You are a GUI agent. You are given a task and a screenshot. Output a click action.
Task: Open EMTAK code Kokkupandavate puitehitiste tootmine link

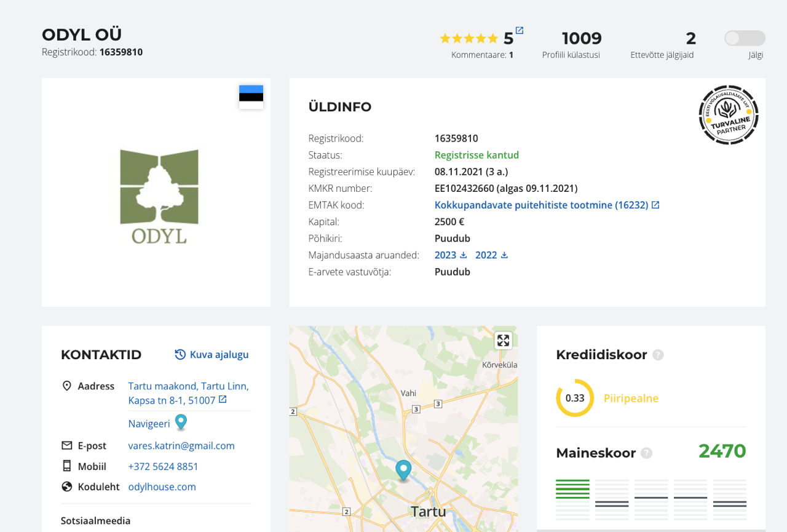pyautogui.click(x=542, y=205)
